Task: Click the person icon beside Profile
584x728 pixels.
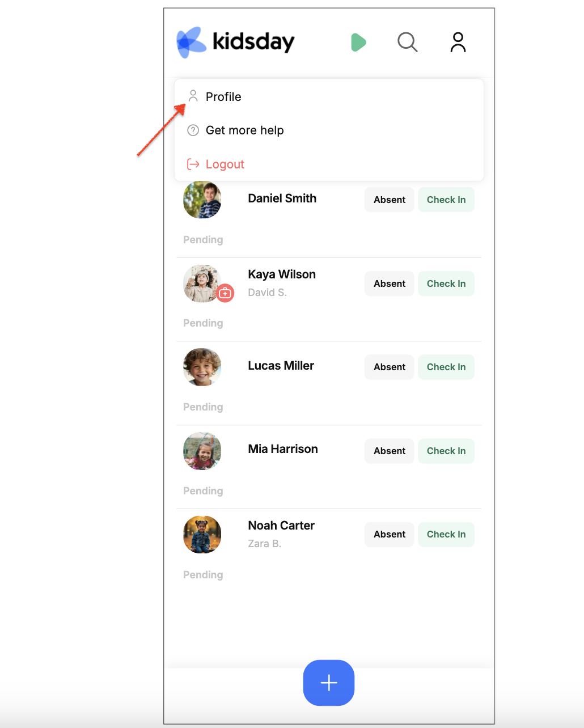Action: pyautogui.click(x=193, y=96)
